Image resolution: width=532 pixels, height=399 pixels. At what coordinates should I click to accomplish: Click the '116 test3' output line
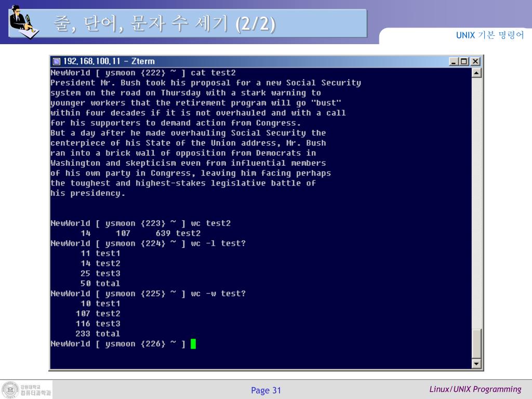coord(98,324)
